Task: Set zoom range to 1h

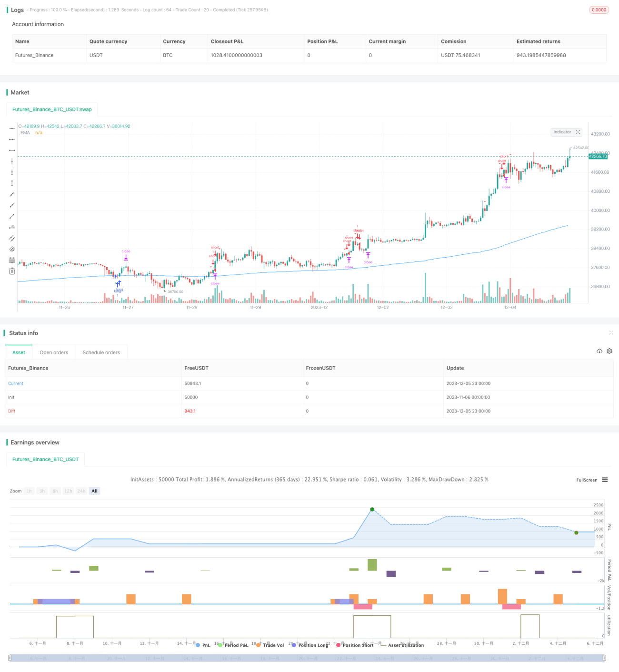Action: (29, 491)
